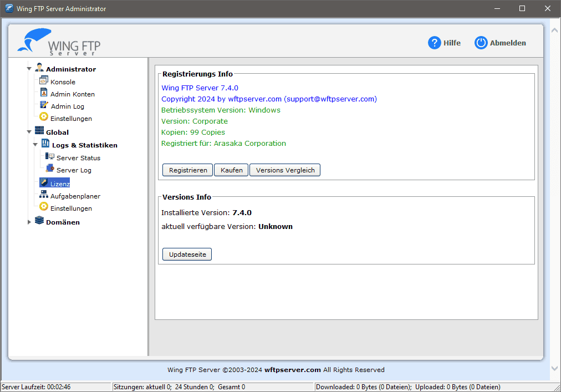
Task: Click the Registrieren button
Action: pyautogui.click(x=188, y=170)
